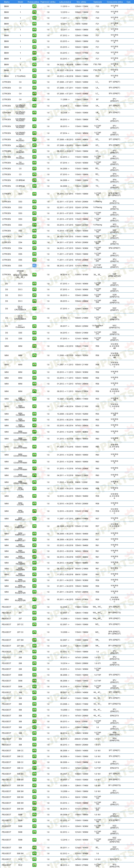Click fuel icon for Peugeot RCZ 147kW/200KM
Viewport: 134px width, 868px height.
(34, 859)
